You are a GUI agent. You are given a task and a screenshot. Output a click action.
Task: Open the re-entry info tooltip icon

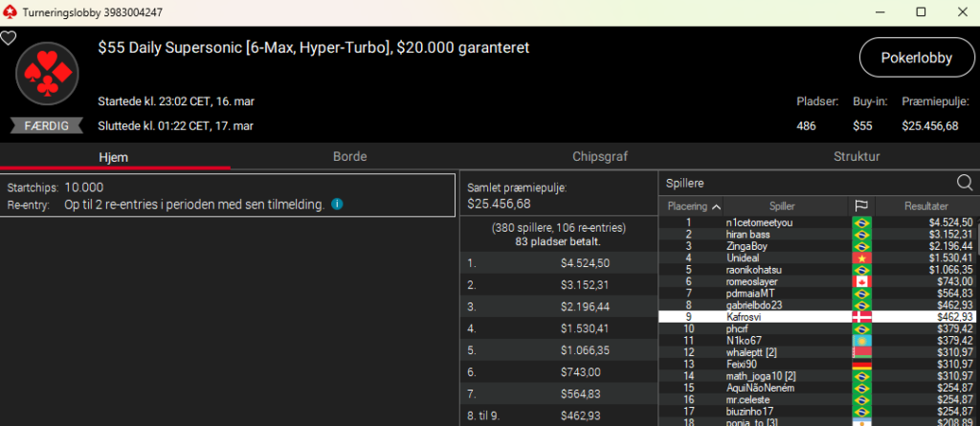(x=337, y=205)
